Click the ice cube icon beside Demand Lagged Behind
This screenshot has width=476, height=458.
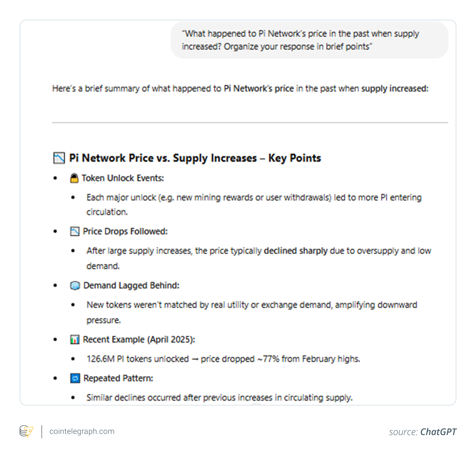[x=75, y=286]
